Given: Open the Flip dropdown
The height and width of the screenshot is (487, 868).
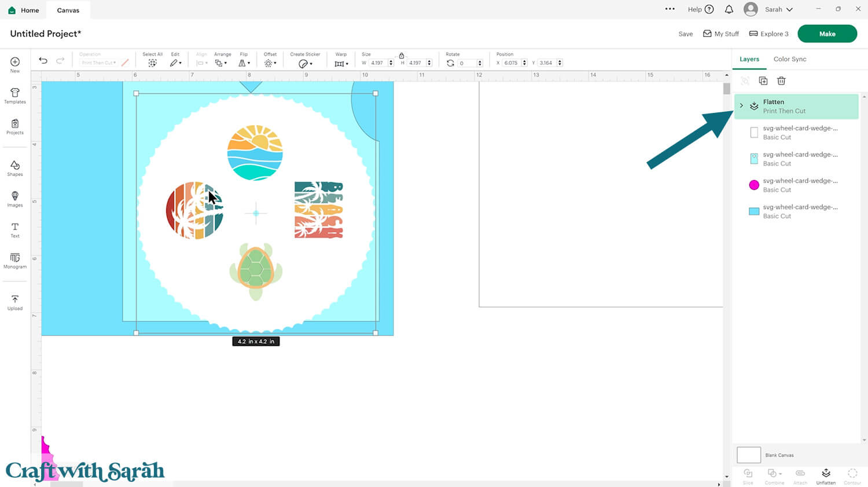Looking at the screenshot, I should coord(244,63).
